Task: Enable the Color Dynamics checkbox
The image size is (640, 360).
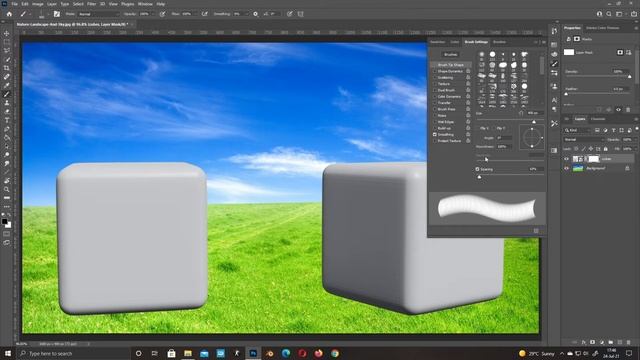Action: coord(435,96)
